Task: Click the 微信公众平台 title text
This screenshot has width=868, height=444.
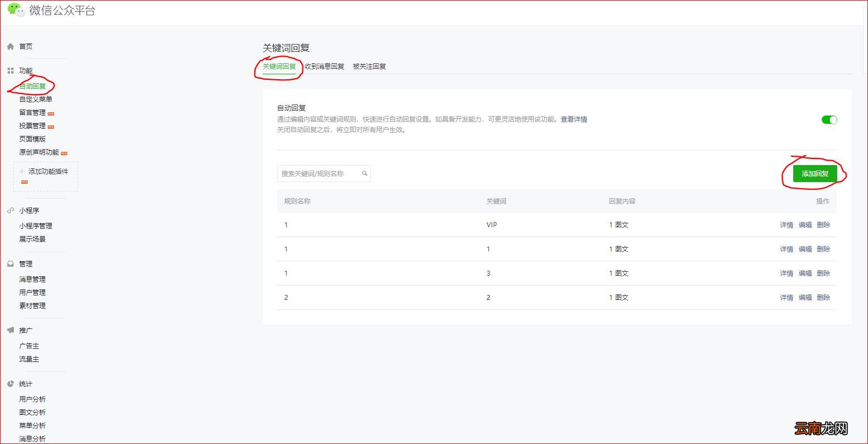Action: pyautogui.click(x=62, y=10)
